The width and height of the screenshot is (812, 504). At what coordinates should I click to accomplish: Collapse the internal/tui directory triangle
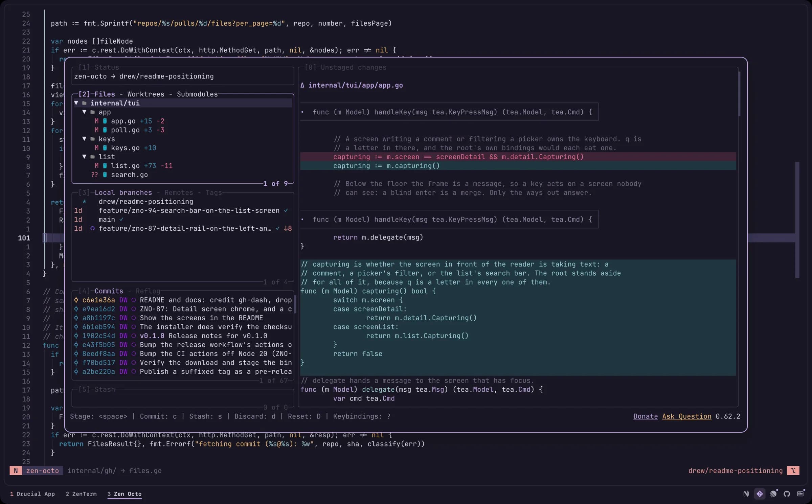[76, 103]
